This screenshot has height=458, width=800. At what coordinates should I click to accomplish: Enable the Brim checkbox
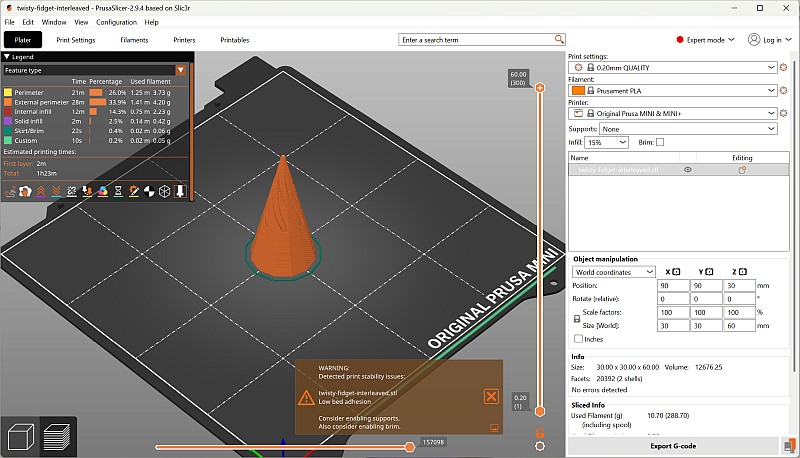coord(659,143)
